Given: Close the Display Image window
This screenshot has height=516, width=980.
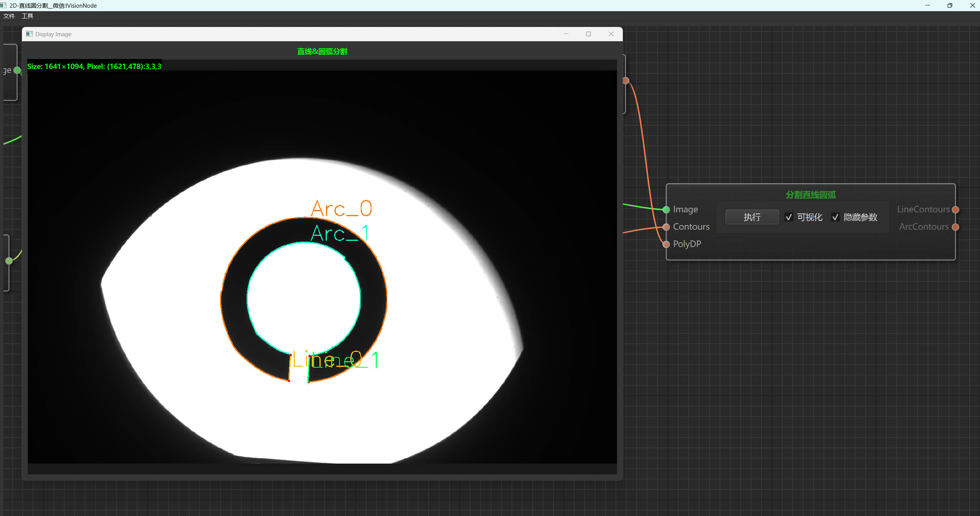Looking at the screenshot, I should point(611,34).
